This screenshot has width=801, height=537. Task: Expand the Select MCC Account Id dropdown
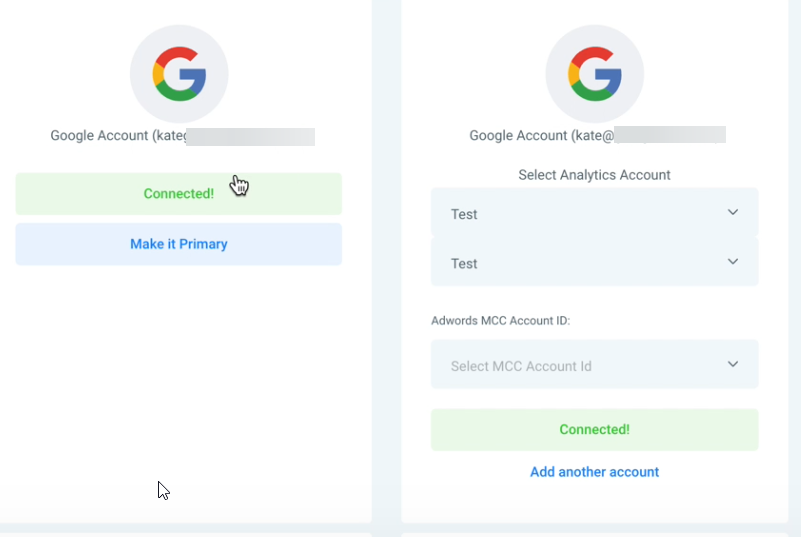[x=595, y=364]
